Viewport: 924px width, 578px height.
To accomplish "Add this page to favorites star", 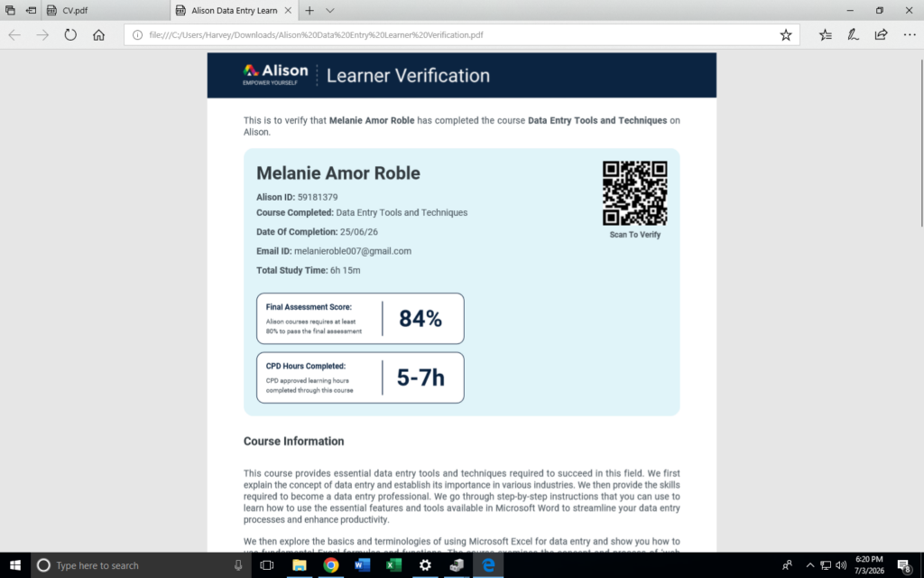I will tap(786, 35).
